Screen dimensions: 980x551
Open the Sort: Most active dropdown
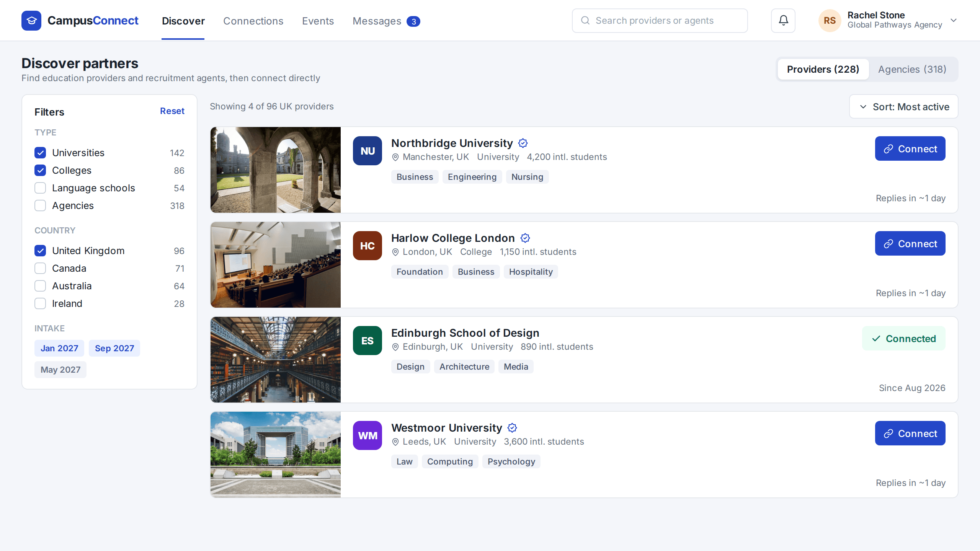904,106
